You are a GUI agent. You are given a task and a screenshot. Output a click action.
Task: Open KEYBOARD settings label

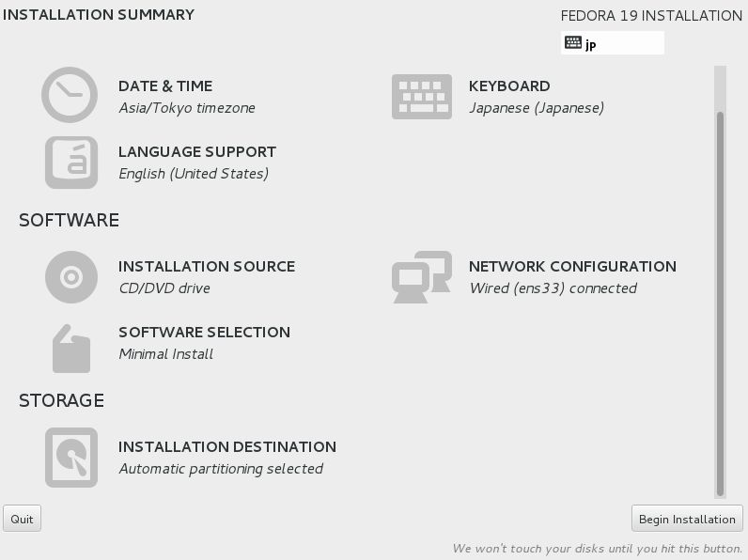pyautogui.click(x=509, y=86)
